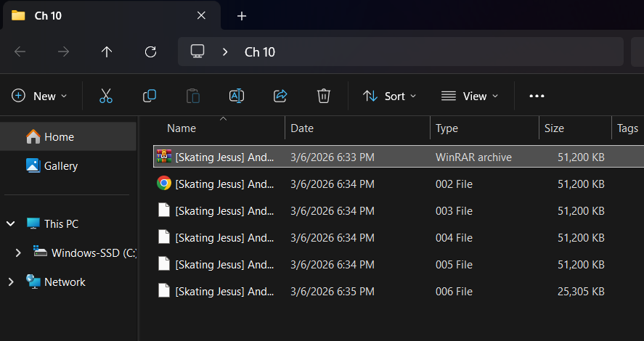Sort by the Tags column header

[x=627, y=128]
